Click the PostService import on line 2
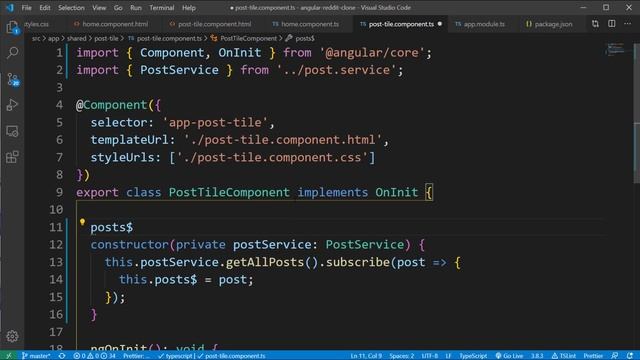Viewport: 640px width, 360px height. (x=179, y=70)
